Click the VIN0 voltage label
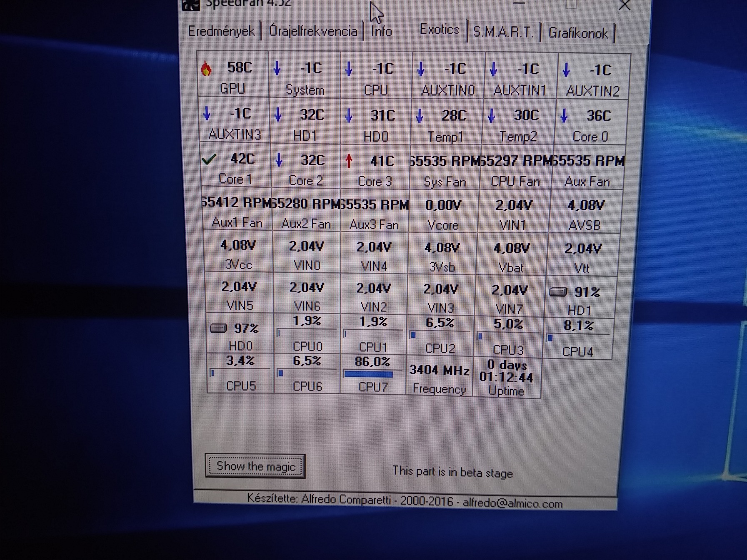Image resolution: width=747 pixels, height=560 pixels. tap(307, 266)
